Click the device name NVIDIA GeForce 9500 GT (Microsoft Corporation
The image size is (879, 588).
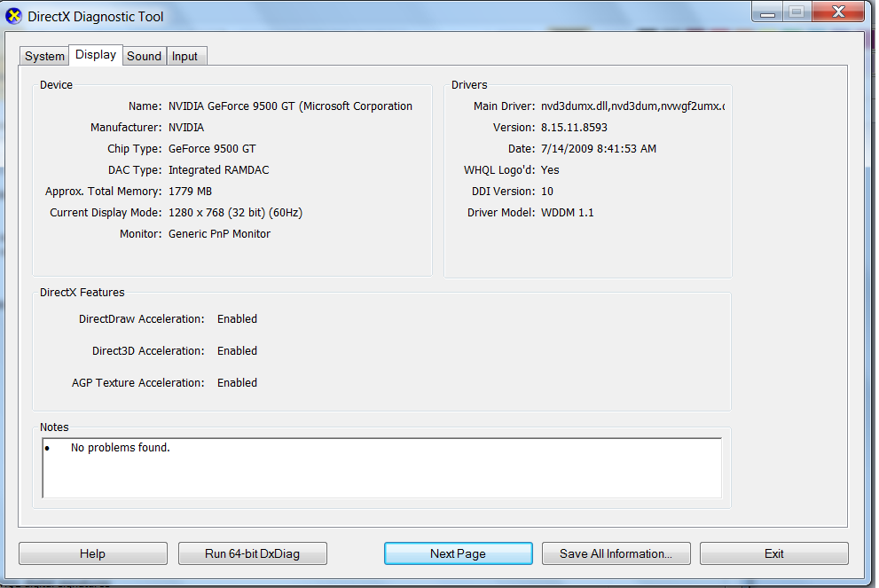pyautogui.click(x=290, y=106)
